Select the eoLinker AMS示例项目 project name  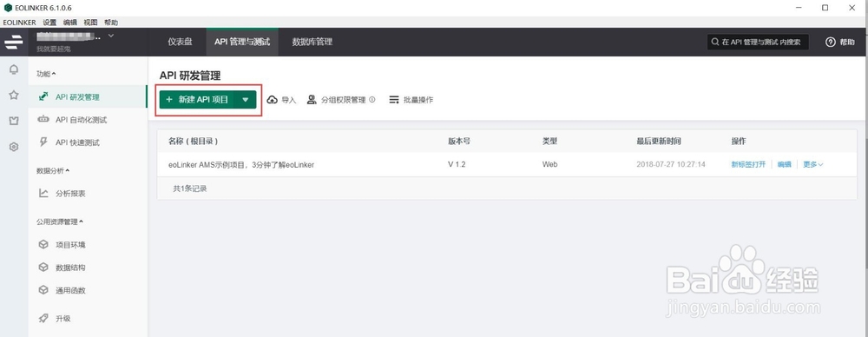coord(241,165)
